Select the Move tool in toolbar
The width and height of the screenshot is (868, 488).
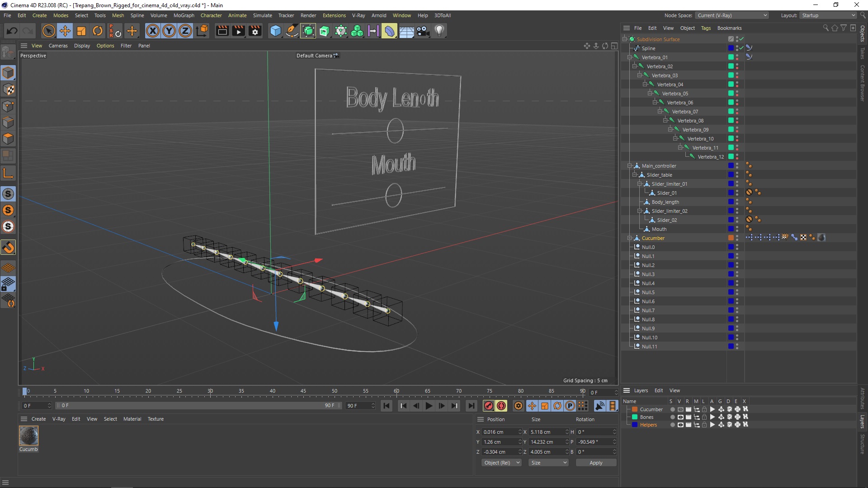click(x=64, y=30)
